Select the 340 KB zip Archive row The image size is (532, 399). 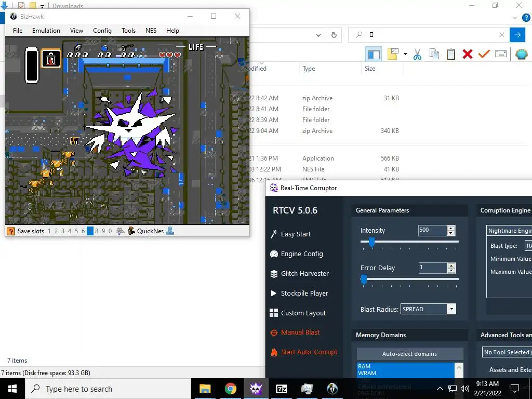(x=324, y=130)
